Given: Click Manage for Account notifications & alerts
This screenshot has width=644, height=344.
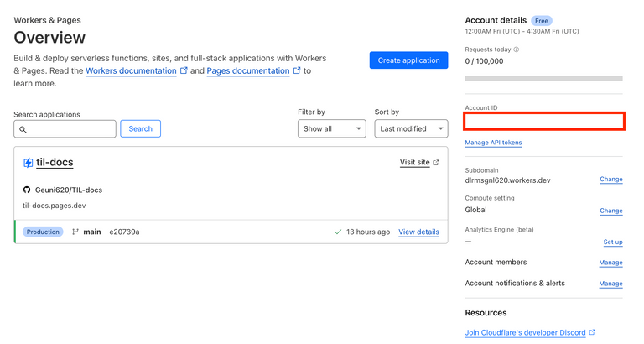Looking at the screenshot, I should coord(610,284).
